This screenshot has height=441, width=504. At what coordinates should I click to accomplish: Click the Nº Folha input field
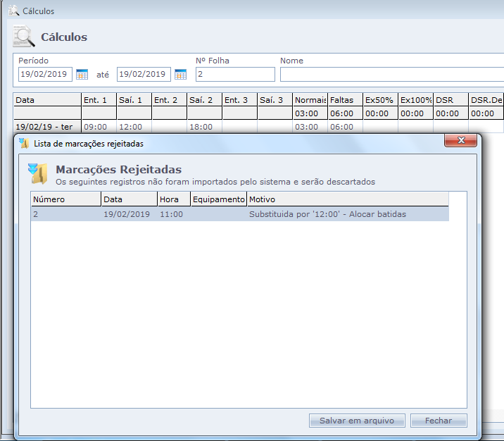coord(235,74)
